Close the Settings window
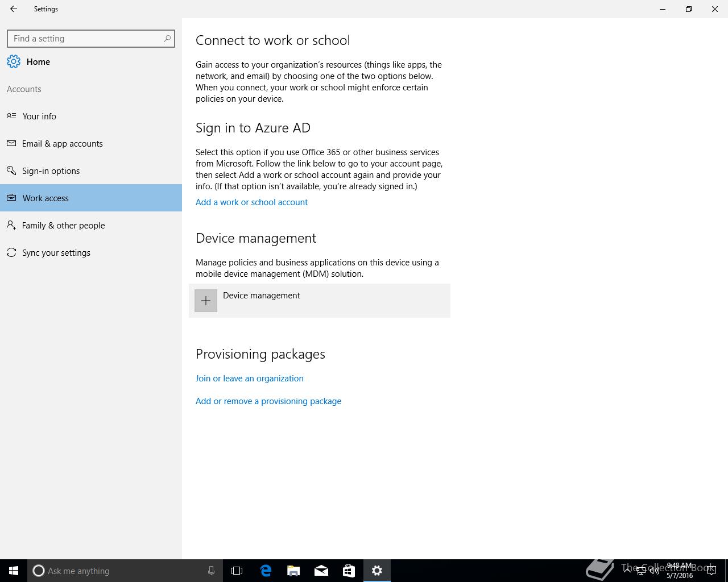 click(715, 9)
